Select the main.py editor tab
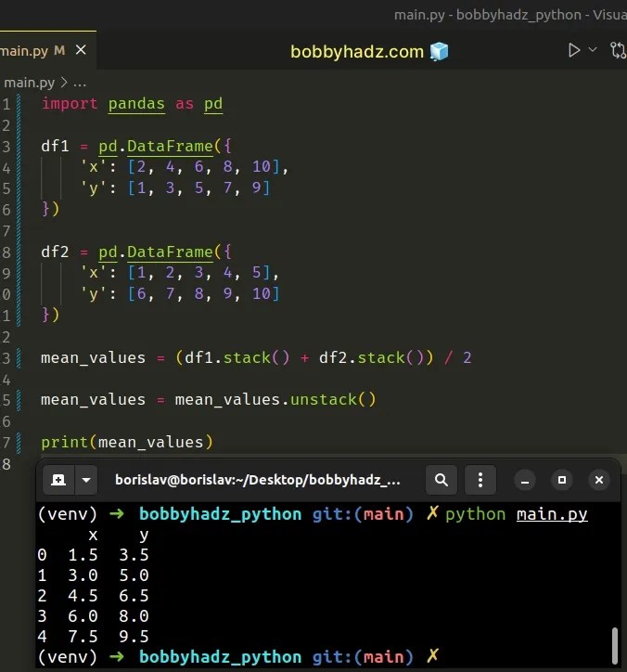The height and width of the screenshot is (672, 627). 32,50
